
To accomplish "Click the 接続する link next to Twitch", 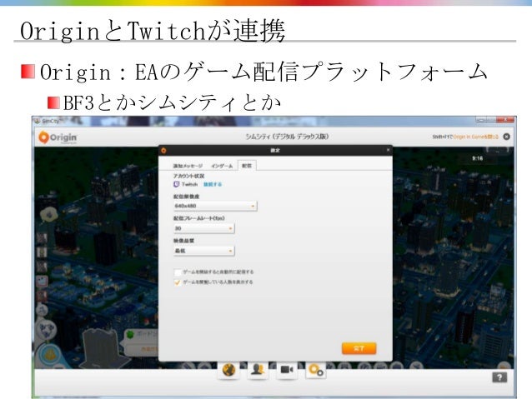I will [x=213, y=184].
